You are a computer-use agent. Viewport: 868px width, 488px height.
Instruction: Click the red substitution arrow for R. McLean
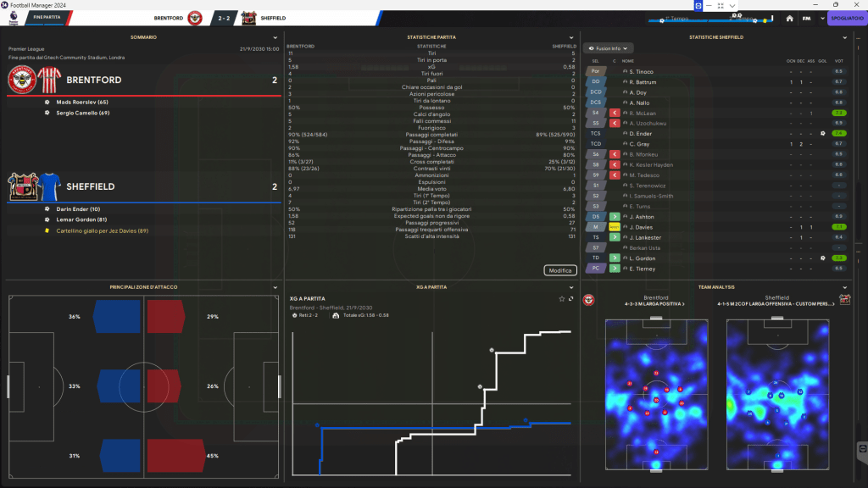615,113
